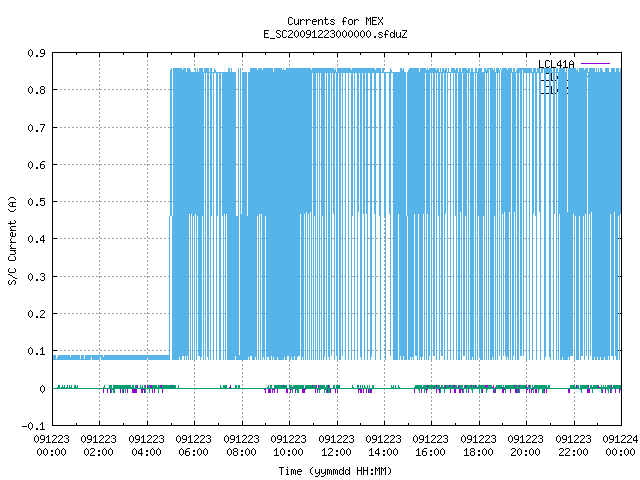Click the y-axis value '0.4'
Viewport: 640px width, 480px height.
pyautogui.click(x=37, y=239)
